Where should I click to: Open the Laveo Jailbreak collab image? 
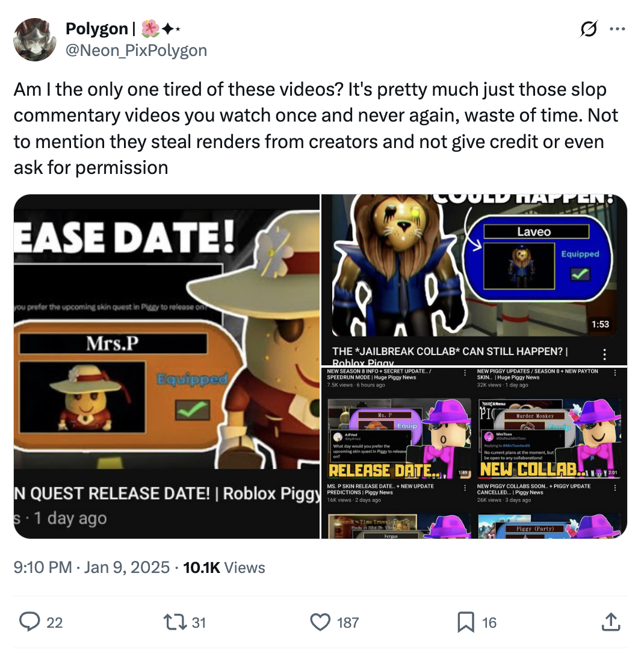pos(474,280)
